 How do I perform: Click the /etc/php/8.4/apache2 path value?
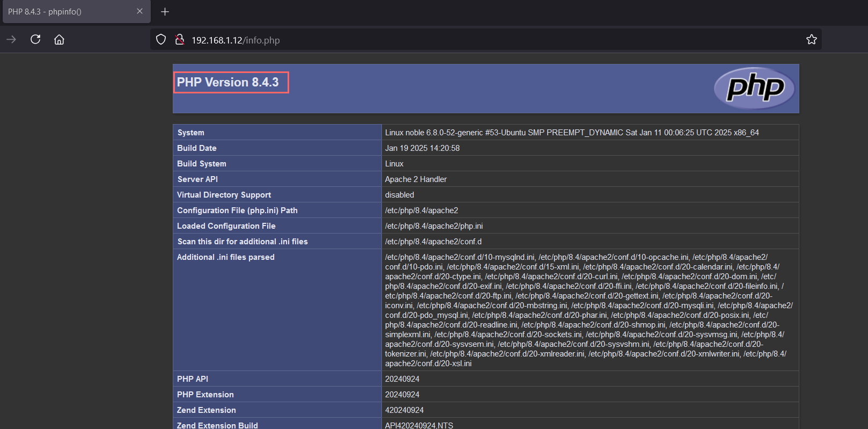click(422, 210)
